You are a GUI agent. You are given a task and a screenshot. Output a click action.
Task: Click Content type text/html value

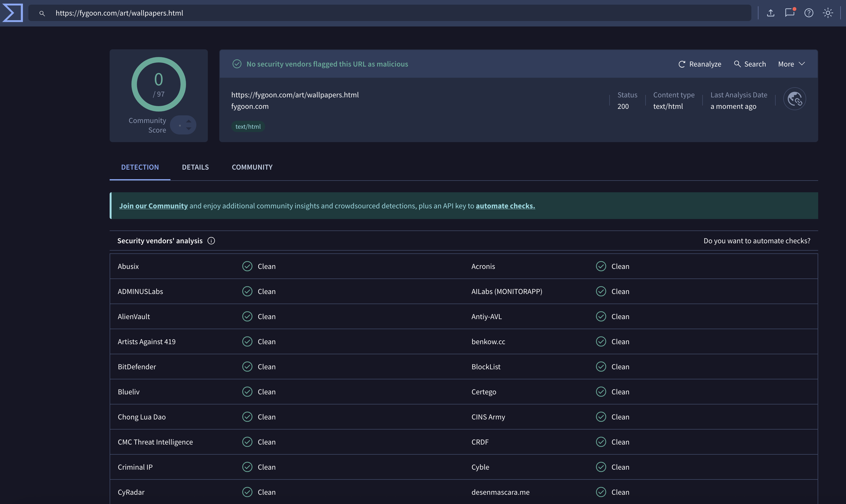[668, 107]
